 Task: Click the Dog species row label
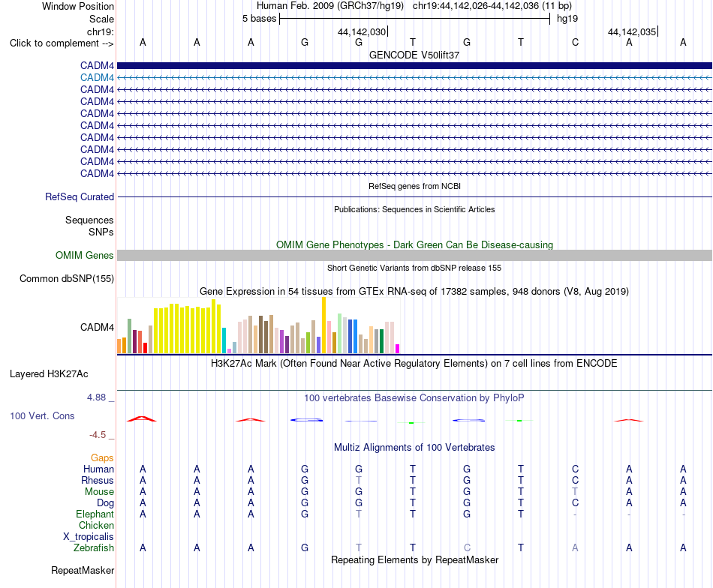105,503
